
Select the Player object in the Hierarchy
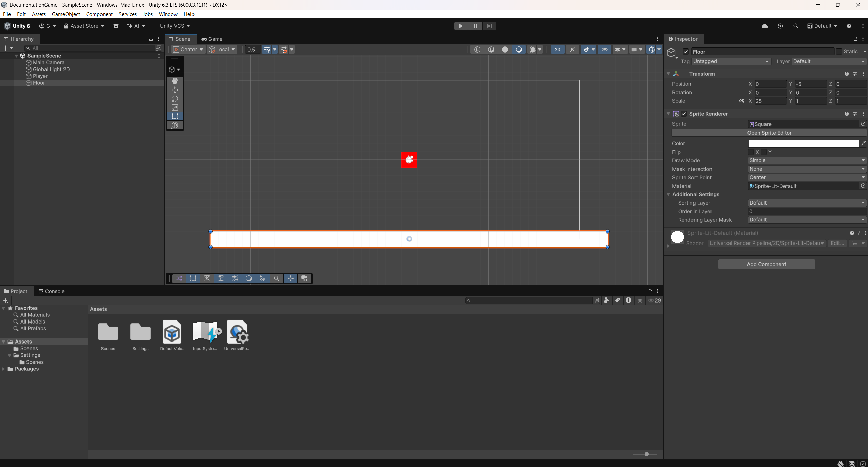pyautogui.click(x=40, y=76)
